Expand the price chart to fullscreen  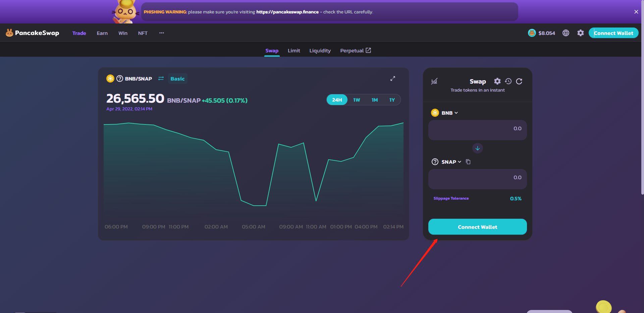point(393,79)
